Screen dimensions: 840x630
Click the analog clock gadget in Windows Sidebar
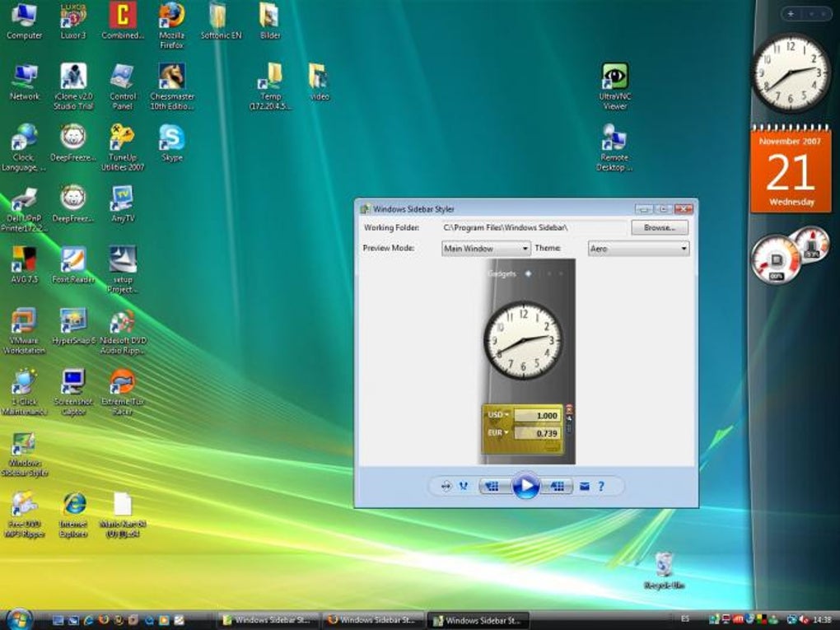click(x=791, y=72)
